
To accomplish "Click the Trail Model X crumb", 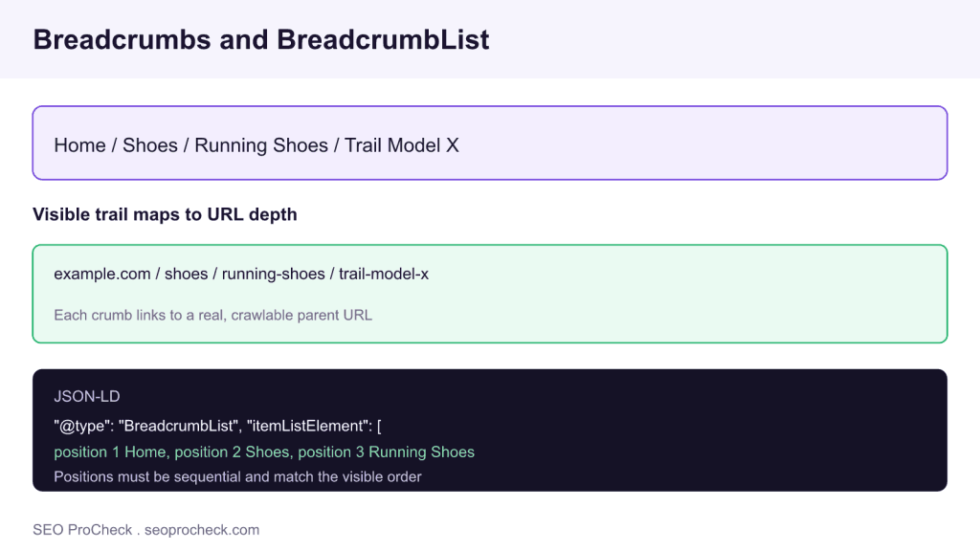I will (402, 145).
